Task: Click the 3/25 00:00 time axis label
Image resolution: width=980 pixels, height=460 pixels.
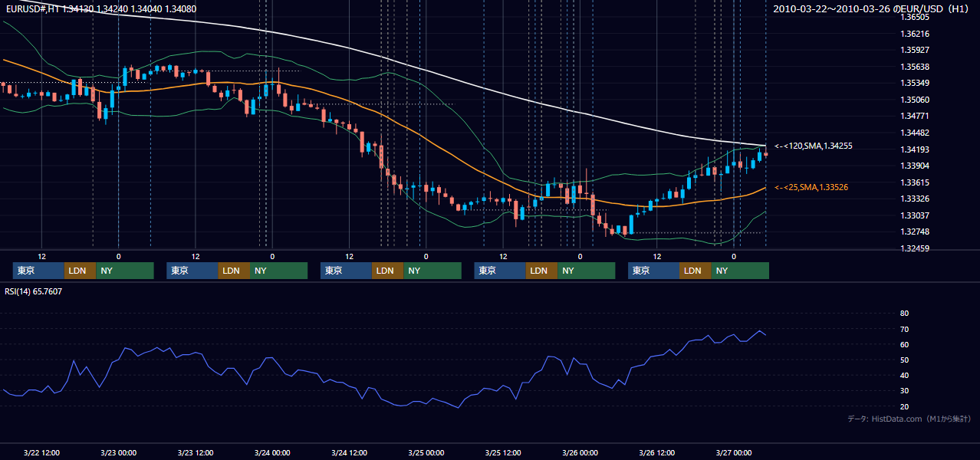Action: pyautogui.click(x=426, y=453)
